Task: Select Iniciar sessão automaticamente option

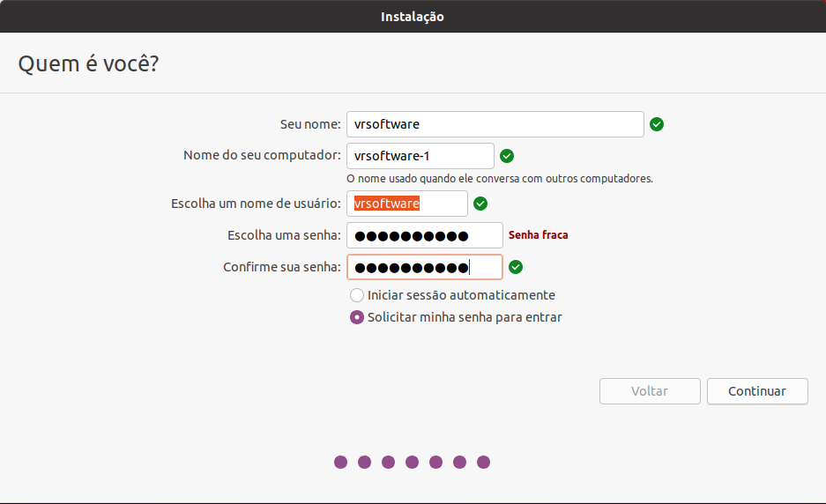Action: tap(357, 295)
